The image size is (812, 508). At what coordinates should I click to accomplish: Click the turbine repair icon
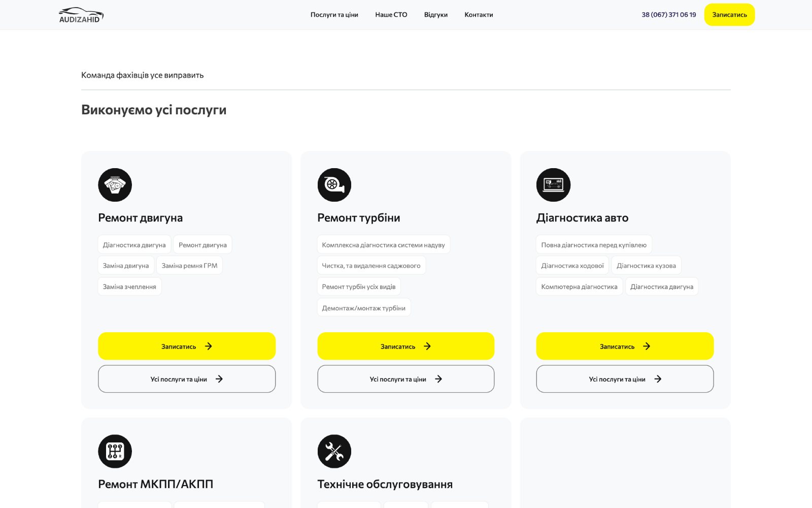click(x=334, y=185)
